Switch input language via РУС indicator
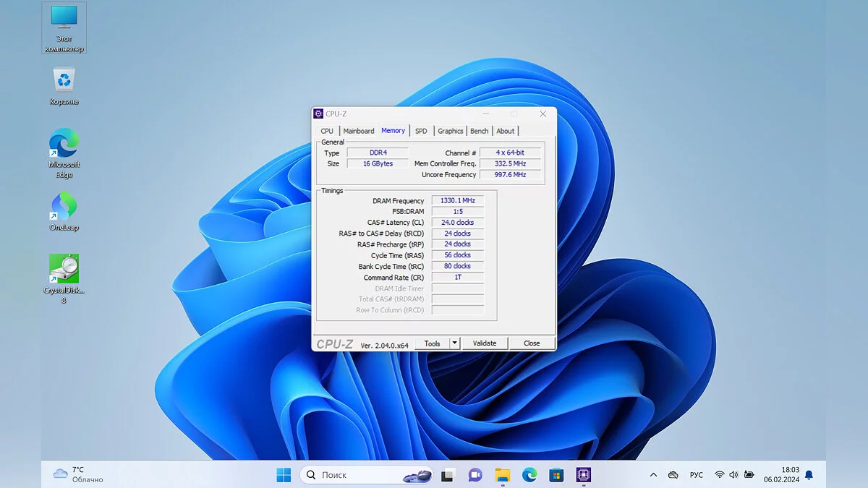The height and width of the screenshot is (488, 868). point(696,475)
